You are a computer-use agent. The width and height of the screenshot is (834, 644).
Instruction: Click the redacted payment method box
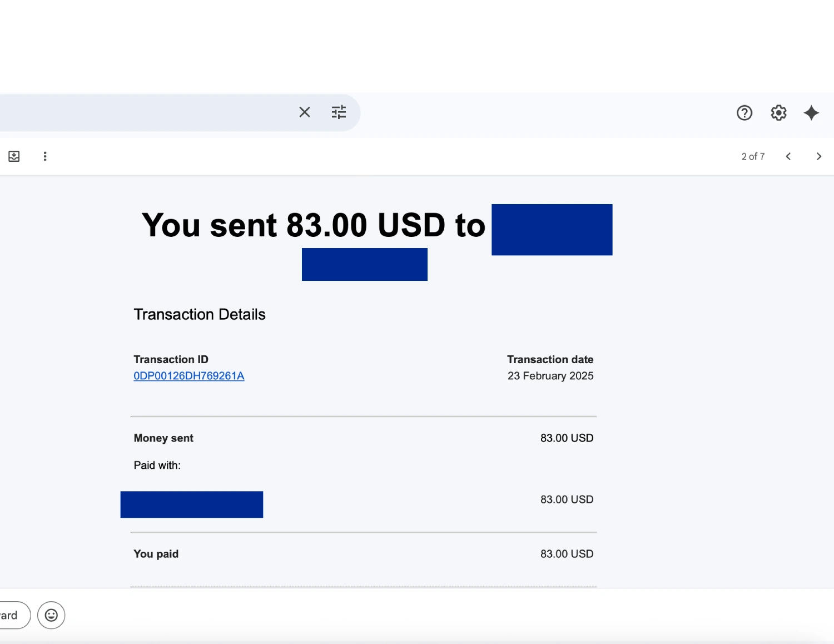pyautogui.click(x=191, y=504)
